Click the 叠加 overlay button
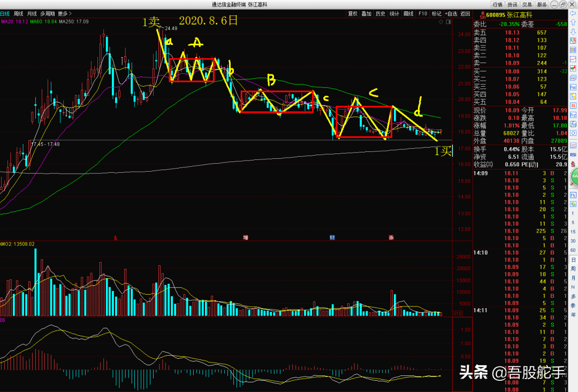578x392 pixels. point(367,13)
